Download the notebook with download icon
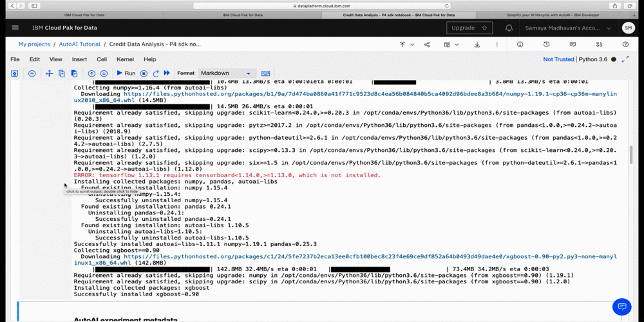644x322 pixels. 477,44
